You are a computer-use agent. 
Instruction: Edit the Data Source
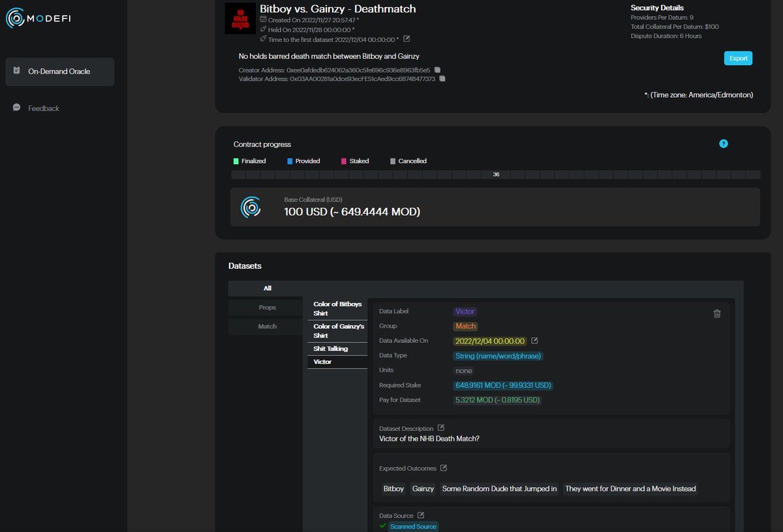421,515
